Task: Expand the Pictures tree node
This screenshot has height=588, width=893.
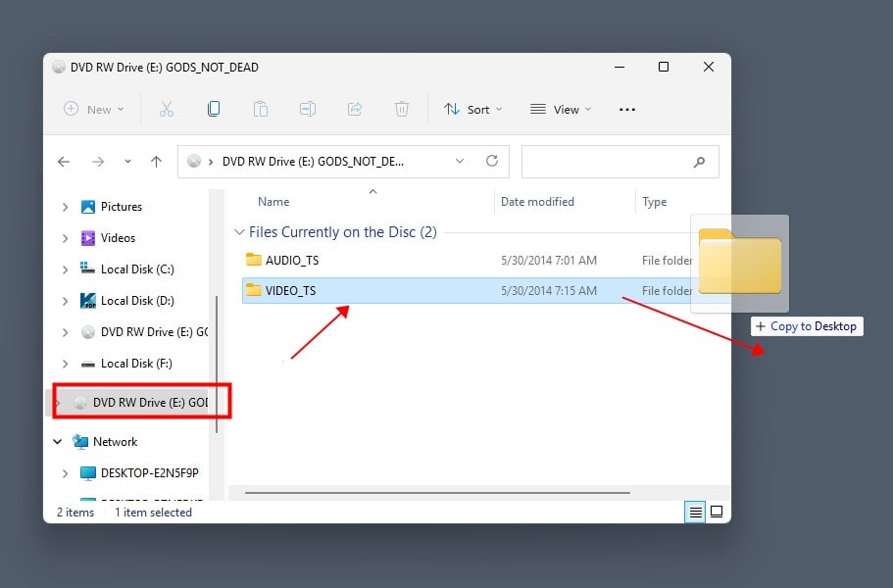Action: [x=66, y=207]
